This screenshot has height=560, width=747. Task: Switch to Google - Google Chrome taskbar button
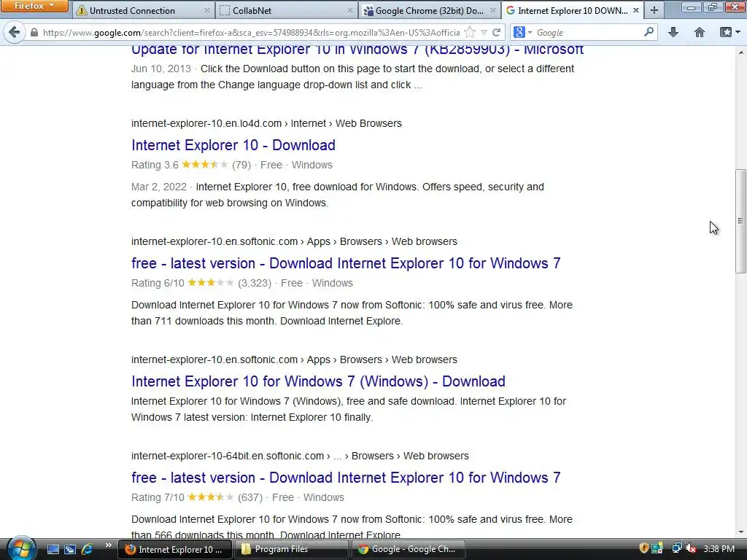(407, 549)
